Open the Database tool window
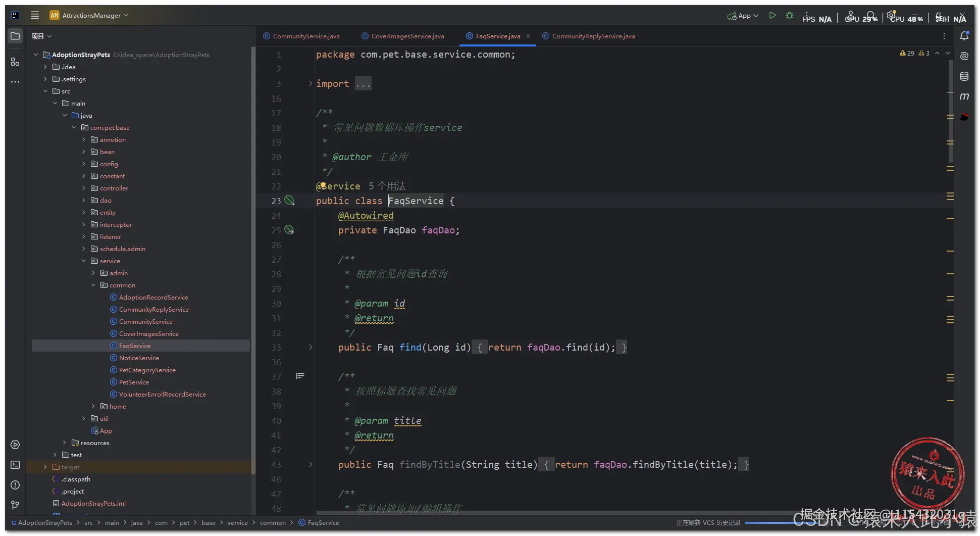Viewport: 980px width, 536px height. 964,76
